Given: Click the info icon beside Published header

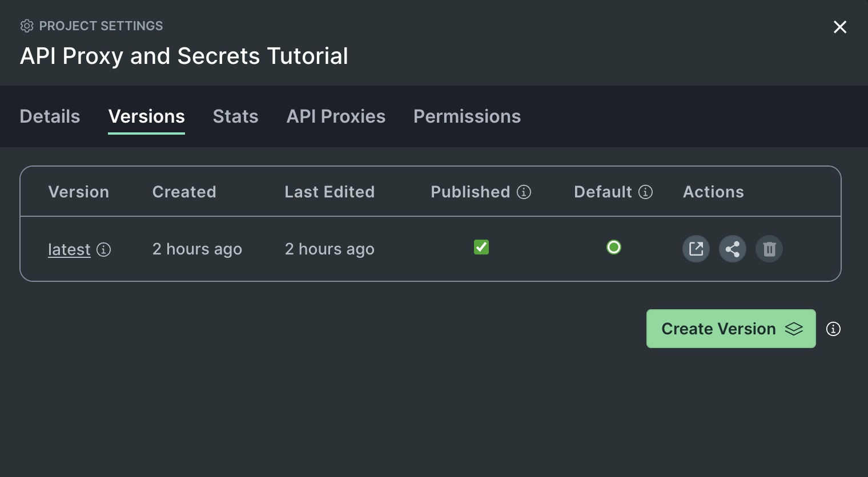Looking at the screenshot, I should click(524, 192).
